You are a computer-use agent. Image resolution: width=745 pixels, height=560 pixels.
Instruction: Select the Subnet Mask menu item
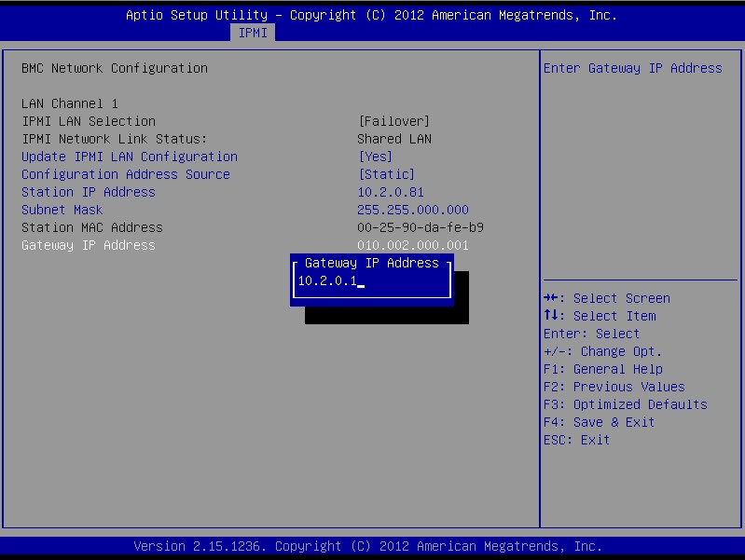coord(62,210)
